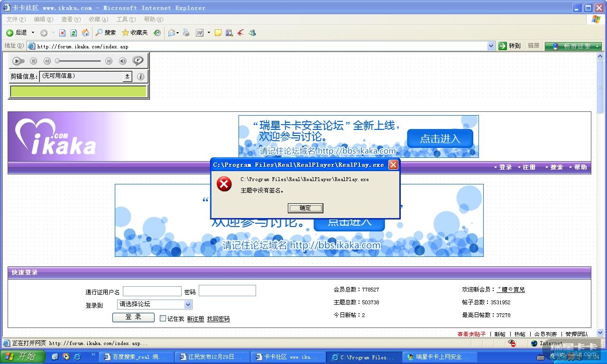This screenshot has width=607, height=364.
Task: Click the green RealPlayer status bar panel
Action: tap(79, 91)
